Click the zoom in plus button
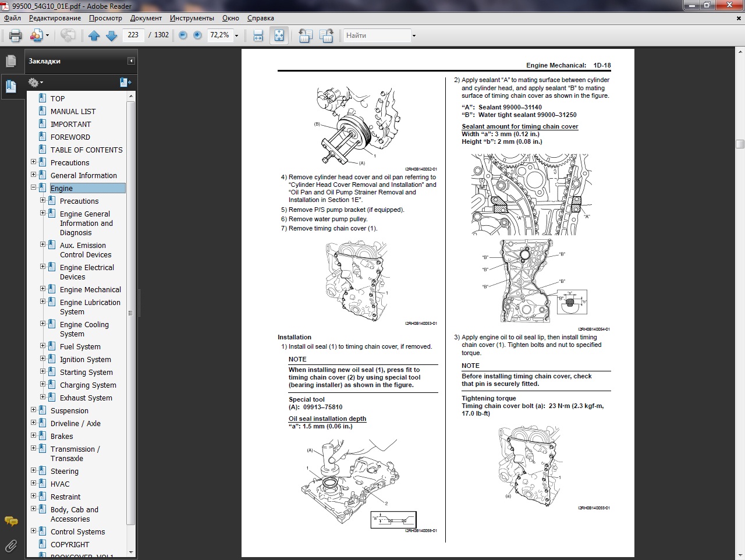The width and height of the screenshot is (745, 560). 197,35
